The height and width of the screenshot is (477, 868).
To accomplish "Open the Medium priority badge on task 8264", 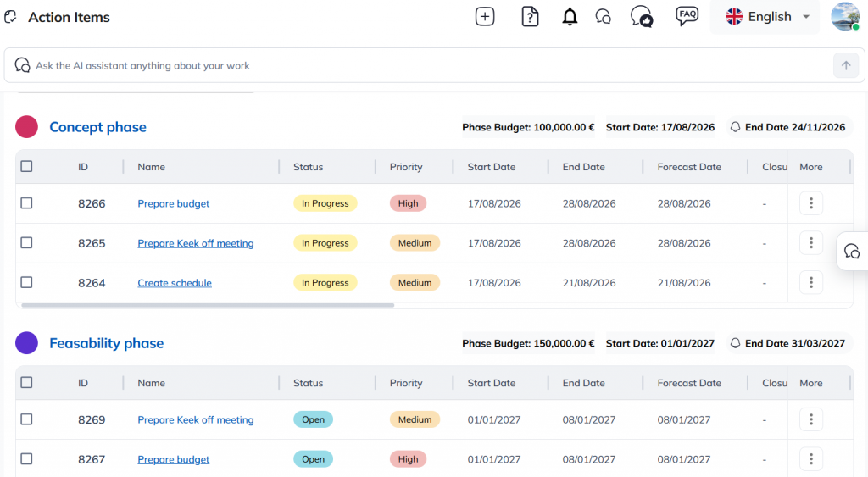I will tap(415, 282).
